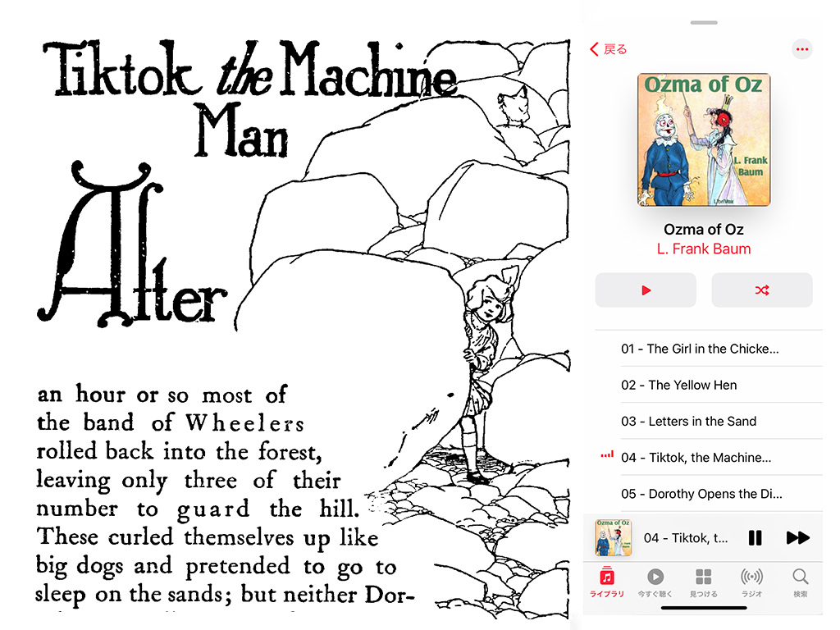The height and width of the screenshot is (630, 840).
Task: Tap the album title 'Ozma of Oz'
Action: (703, 230)
